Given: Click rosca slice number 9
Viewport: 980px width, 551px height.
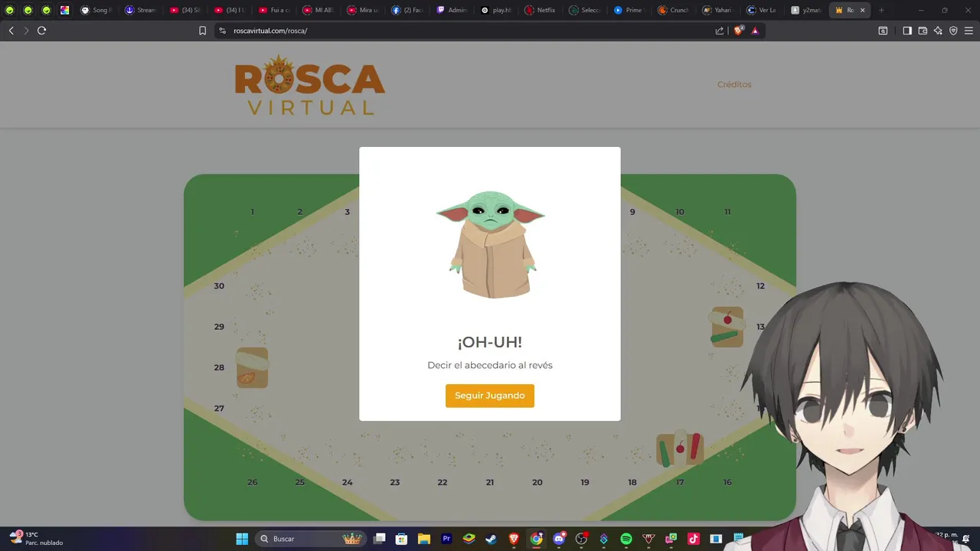Looking at the screenshot, I should [632, 212].
